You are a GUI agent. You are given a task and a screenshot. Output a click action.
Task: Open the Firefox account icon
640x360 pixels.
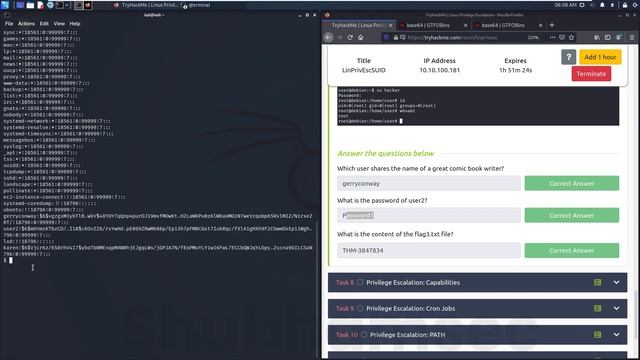619,37
